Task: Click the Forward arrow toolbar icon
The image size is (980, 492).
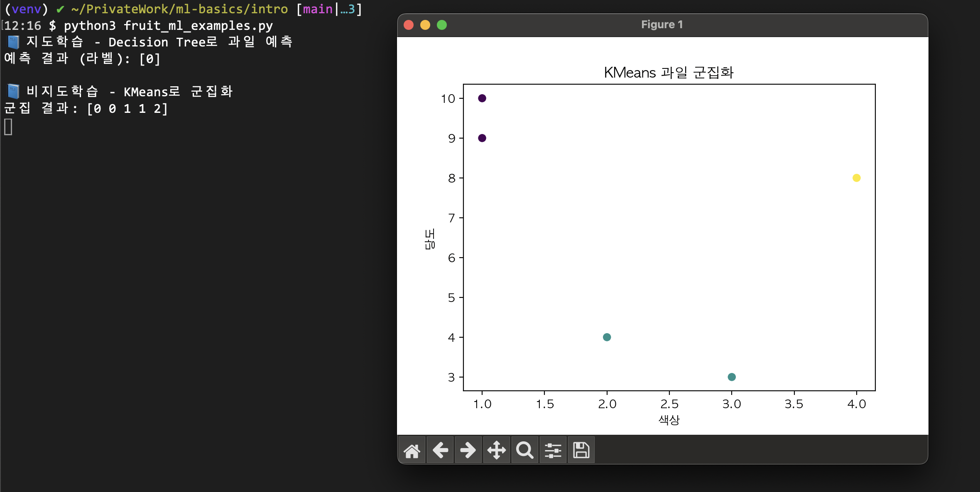Action: coord(468,450)
